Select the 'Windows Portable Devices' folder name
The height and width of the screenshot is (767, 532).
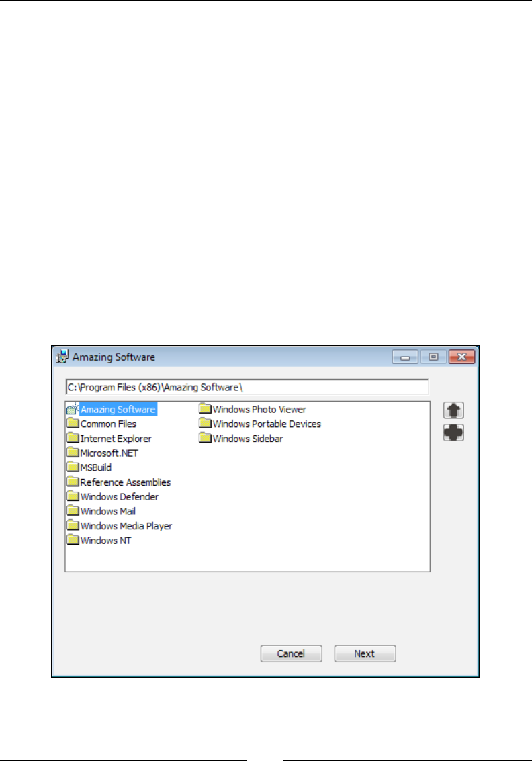pos(267,424)
